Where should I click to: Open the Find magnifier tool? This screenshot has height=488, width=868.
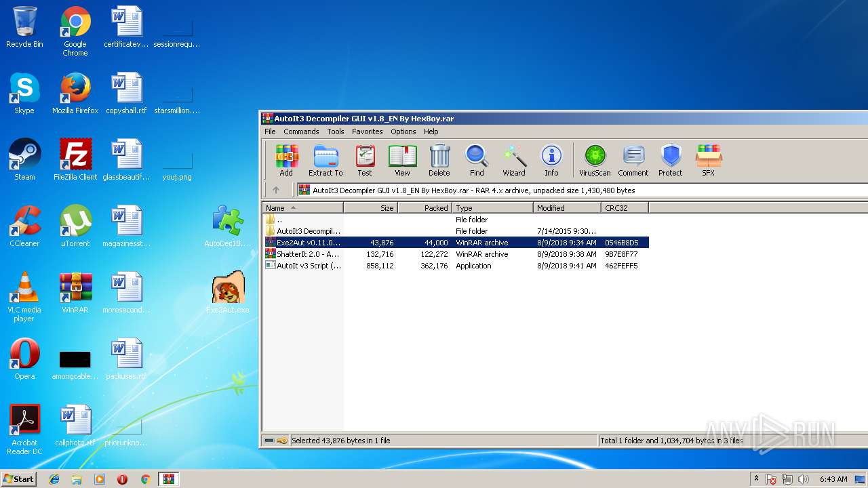tap(477, 161)
